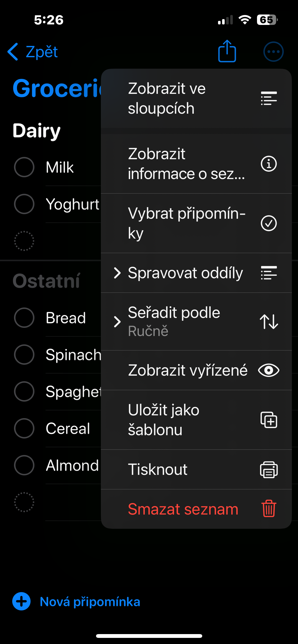Tap the three-dots more options icon
The width and height of the screenshot is (298, 644).
pos(273,52)
